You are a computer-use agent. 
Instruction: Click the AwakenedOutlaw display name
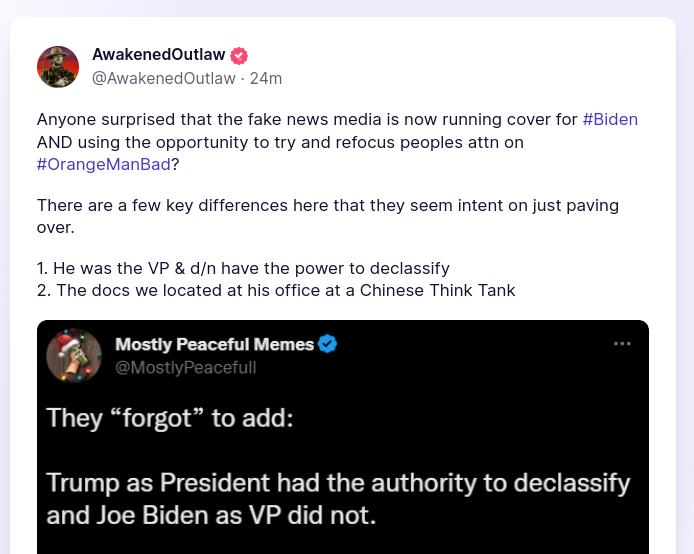159,54
